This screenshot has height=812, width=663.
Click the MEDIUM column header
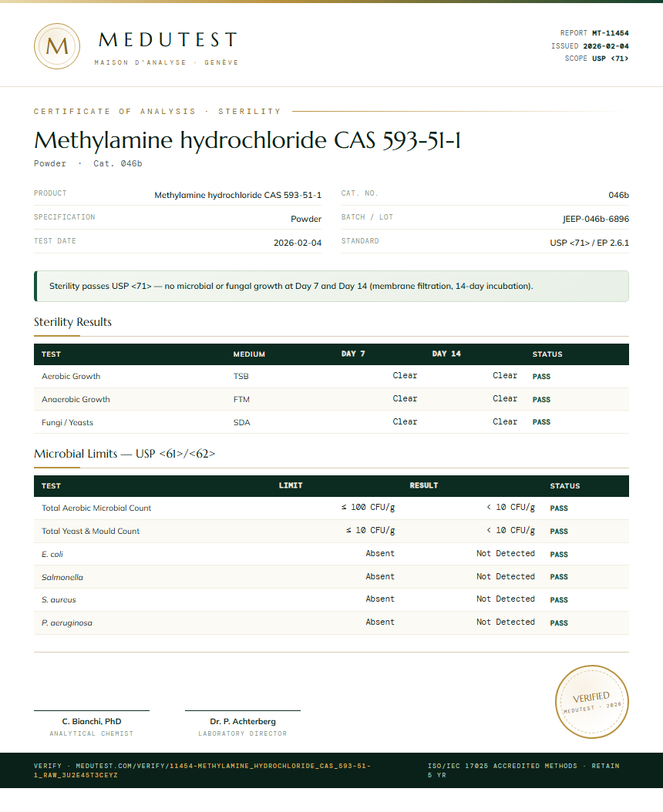point(249,354)
